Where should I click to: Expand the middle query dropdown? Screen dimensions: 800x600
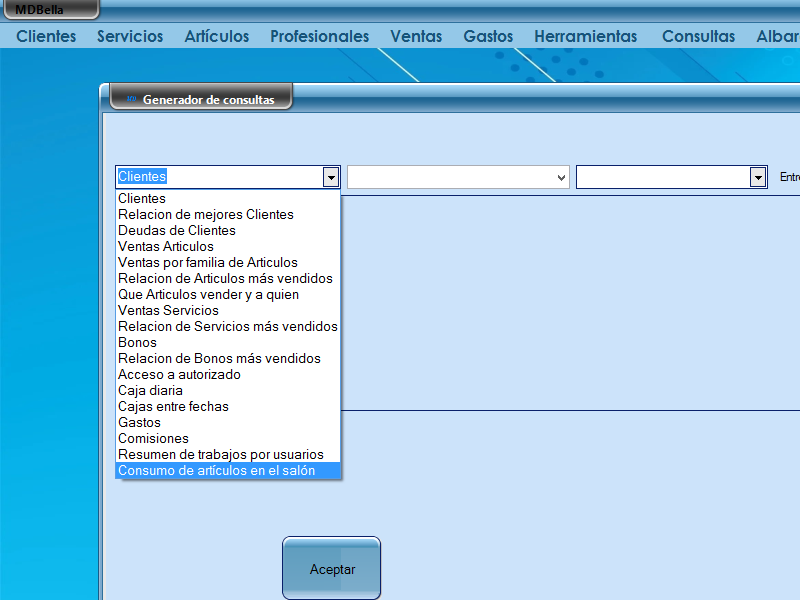(558, 176)
